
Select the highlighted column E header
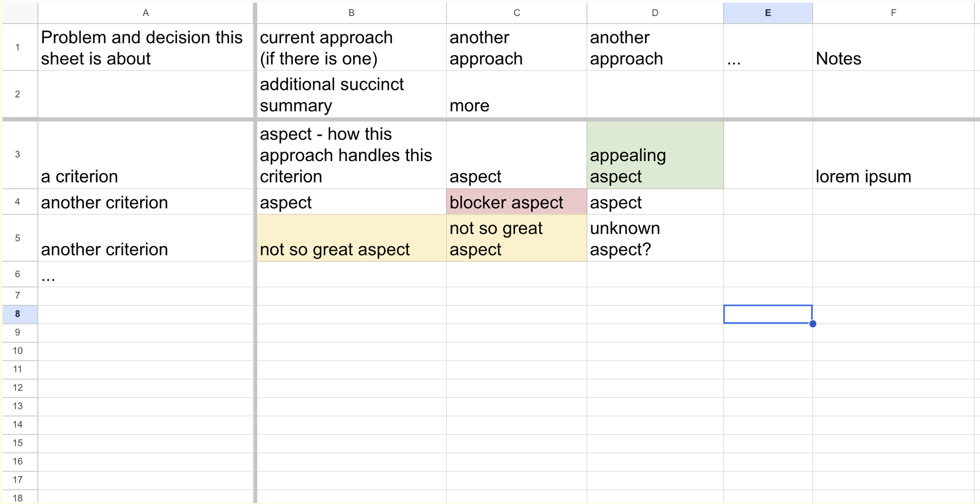tap(768, 13)
